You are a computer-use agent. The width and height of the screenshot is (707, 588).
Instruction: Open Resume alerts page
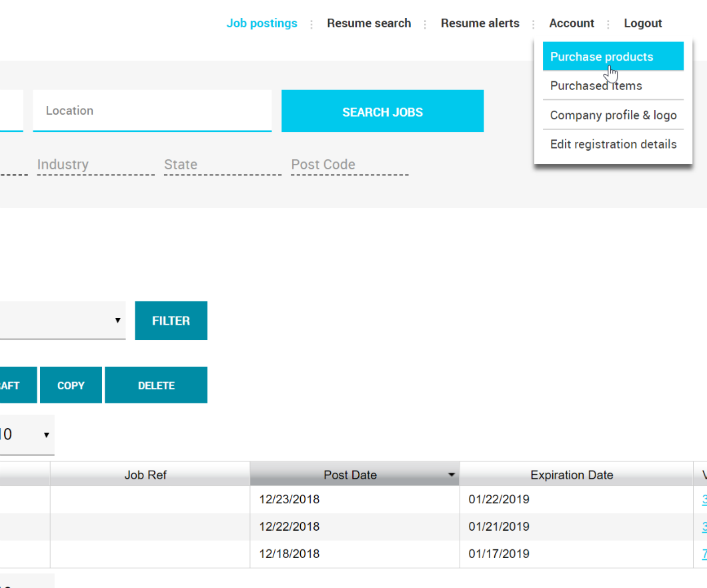(480, 23)
